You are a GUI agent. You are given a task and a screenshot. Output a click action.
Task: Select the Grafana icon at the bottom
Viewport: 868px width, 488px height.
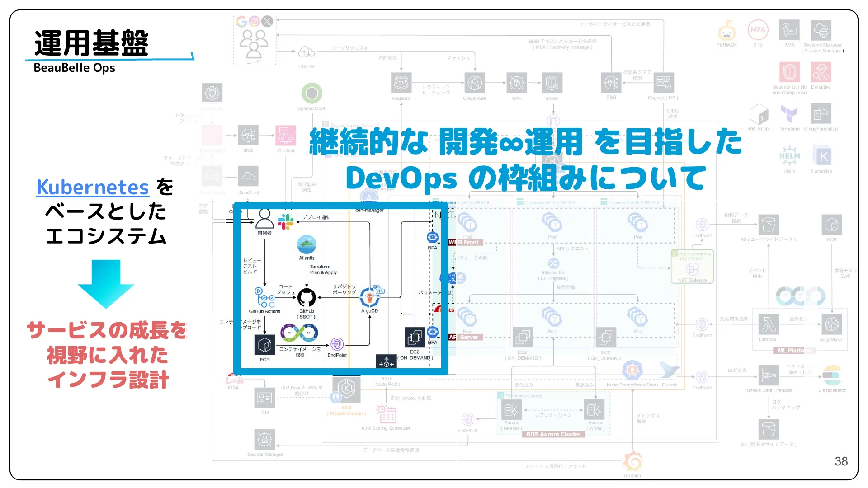632,462
